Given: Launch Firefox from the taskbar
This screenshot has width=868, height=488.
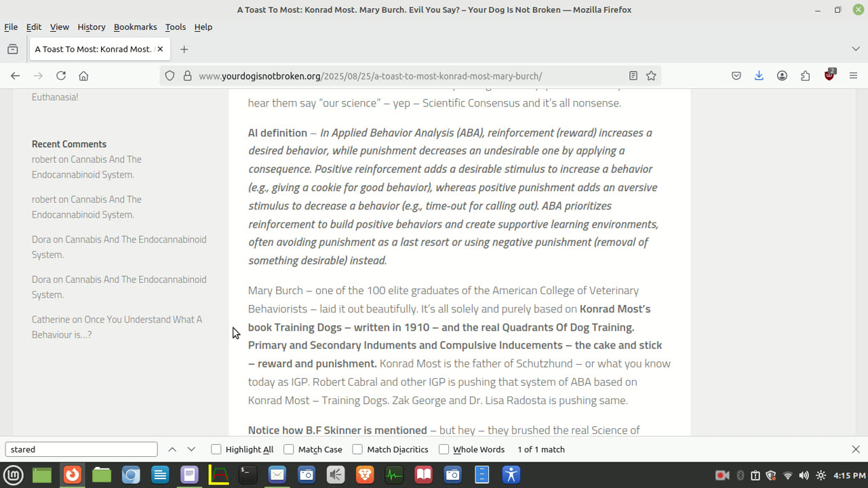Looking at the screenshot, I should point(72,475).
